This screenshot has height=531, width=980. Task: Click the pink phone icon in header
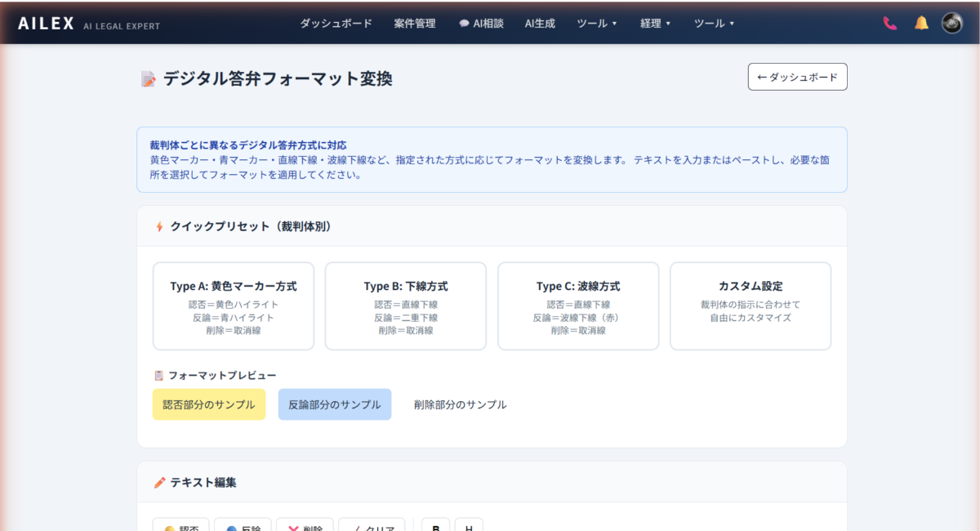click(x=889, y=24)
